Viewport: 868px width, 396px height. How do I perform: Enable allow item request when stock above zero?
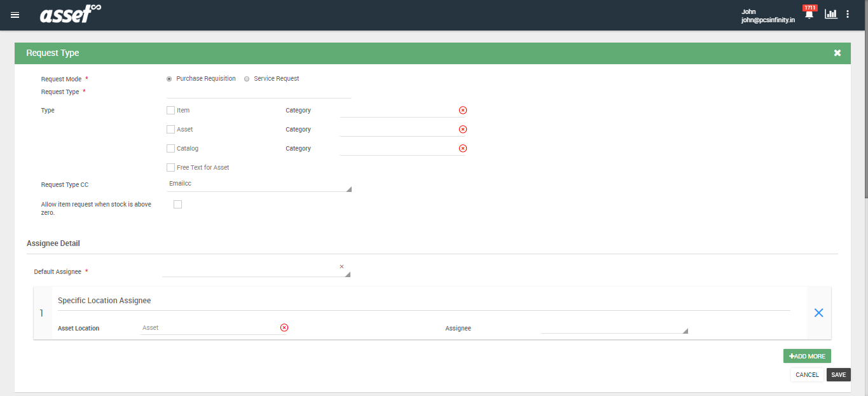coord(177,204)
